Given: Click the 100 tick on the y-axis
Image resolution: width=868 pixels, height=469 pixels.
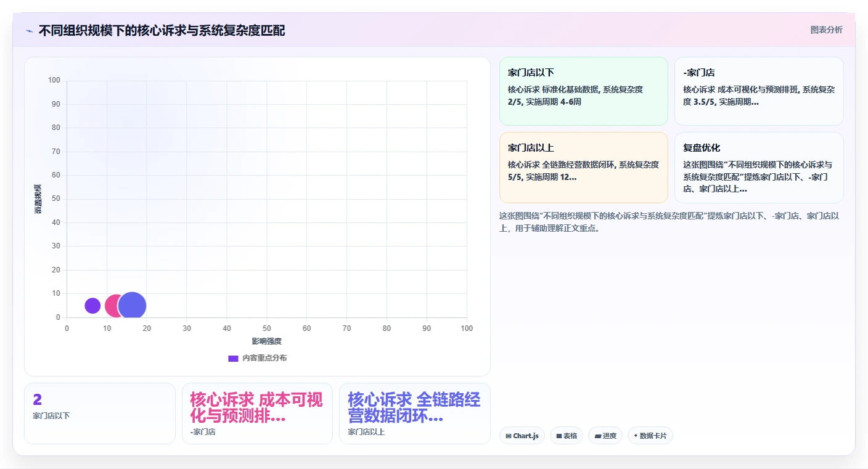Looking at the screenshot, I should click(x=54, y=80).
